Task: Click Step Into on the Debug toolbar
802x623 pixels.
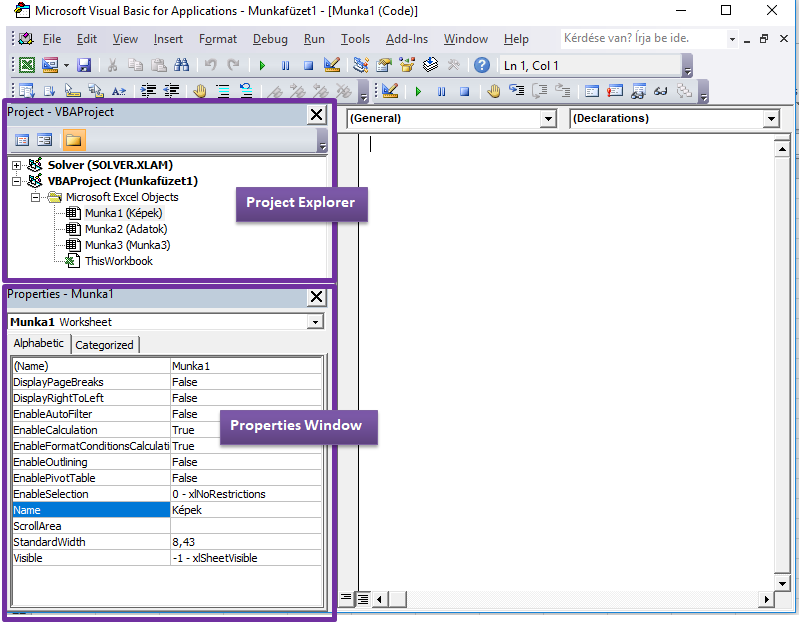Action: tap(517, 92)
